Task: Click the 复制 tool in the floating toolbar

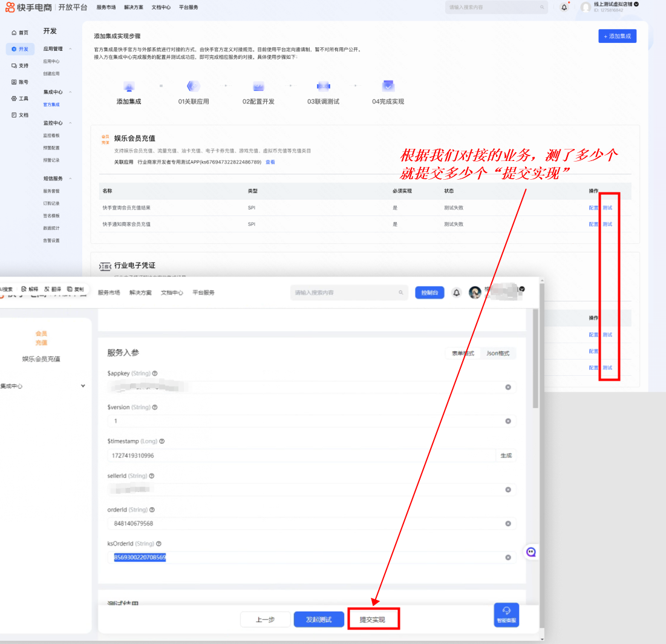Action: [76, 289]
